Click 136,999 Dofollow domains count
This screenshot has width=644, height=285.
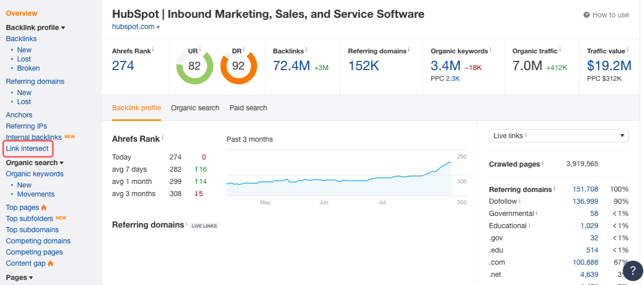coord(586,201)
